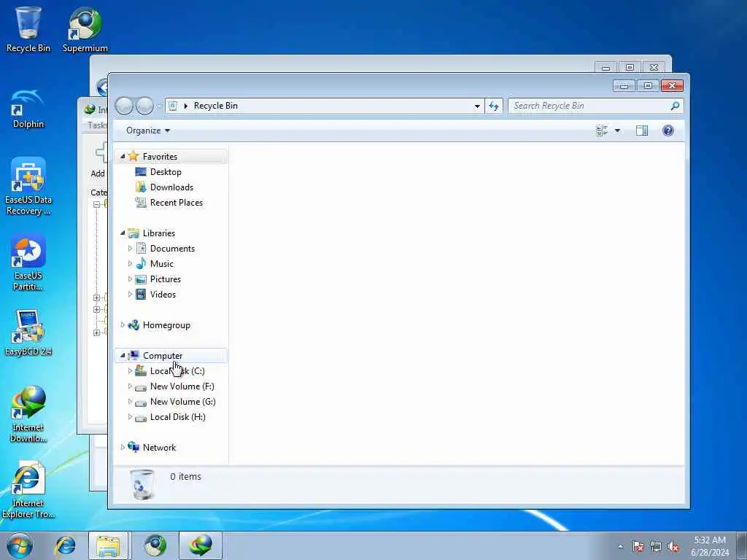Viewport: 747px width, 560px height.
Task: Change your view icon in toolbar
Action: point(602,131)
